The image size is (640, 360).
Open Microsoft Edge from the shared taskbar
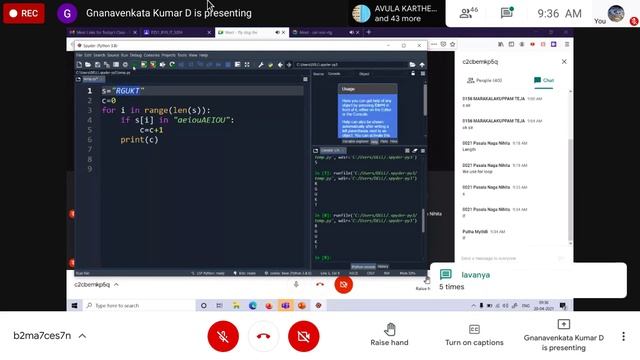252,305
